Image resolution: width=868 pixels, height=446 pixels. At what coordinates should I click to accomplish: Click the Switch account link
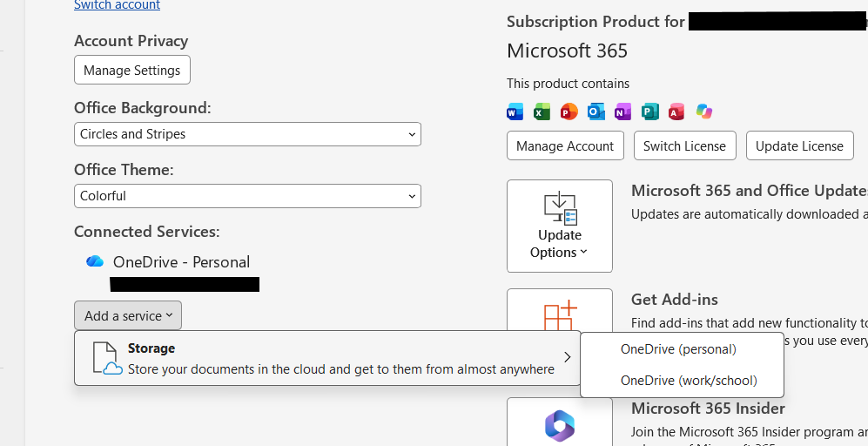pos(117,5)
